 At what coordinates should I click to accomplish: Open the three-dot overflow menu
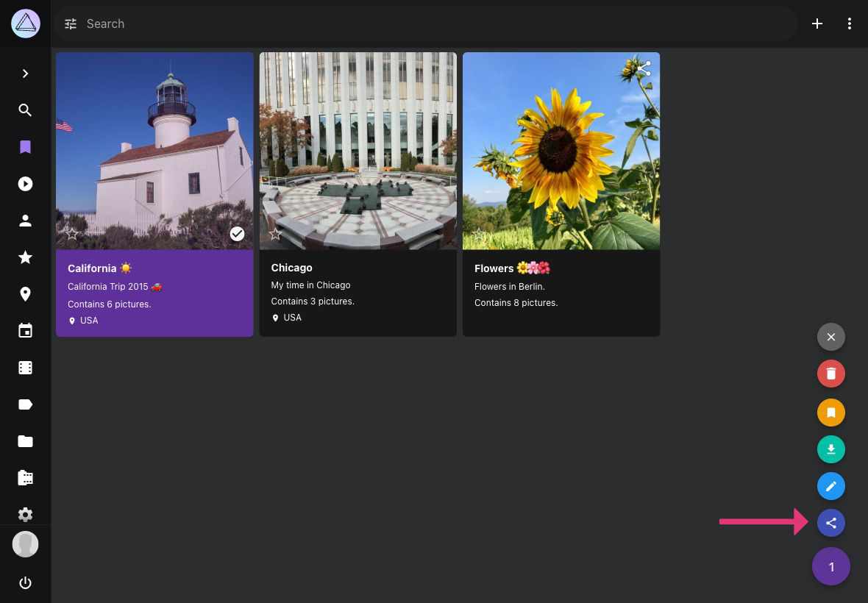point(850,24)
